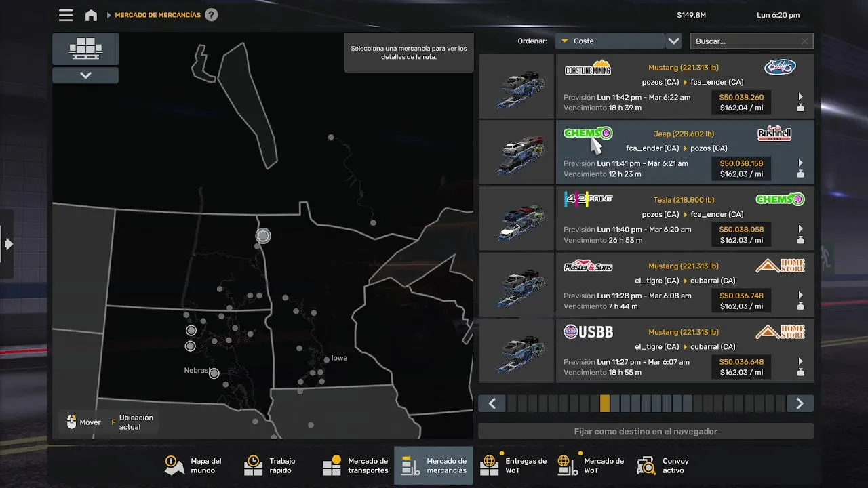The image size is (868, 488).
Task: Click the lock icon on $50.036.748 job
Action: coord(800,306)
